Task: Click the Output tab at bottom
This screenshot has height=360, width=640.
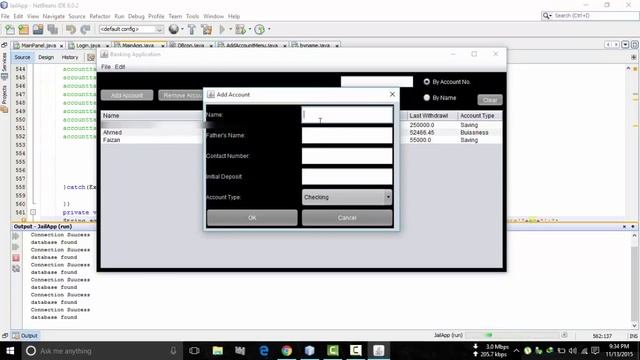Action: click(x=25, y=336)
